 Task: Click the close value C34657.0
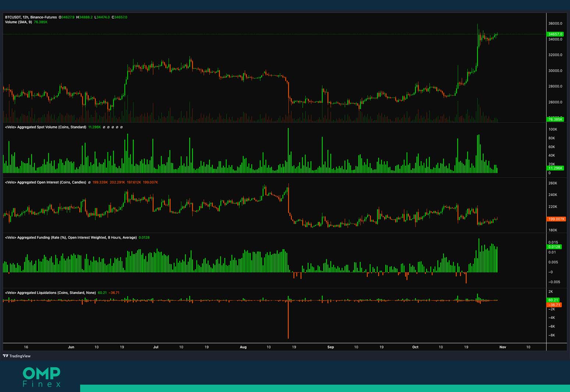(x=120, y=17)
